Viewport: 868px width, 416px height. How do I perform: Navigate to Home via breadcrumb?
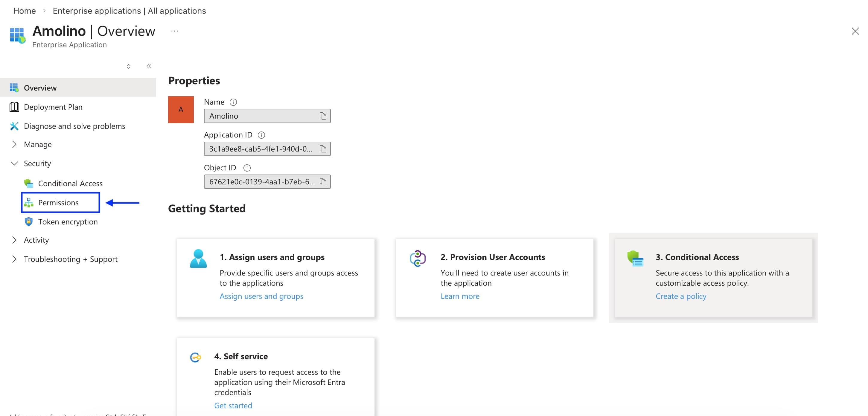tap(24, 10)
